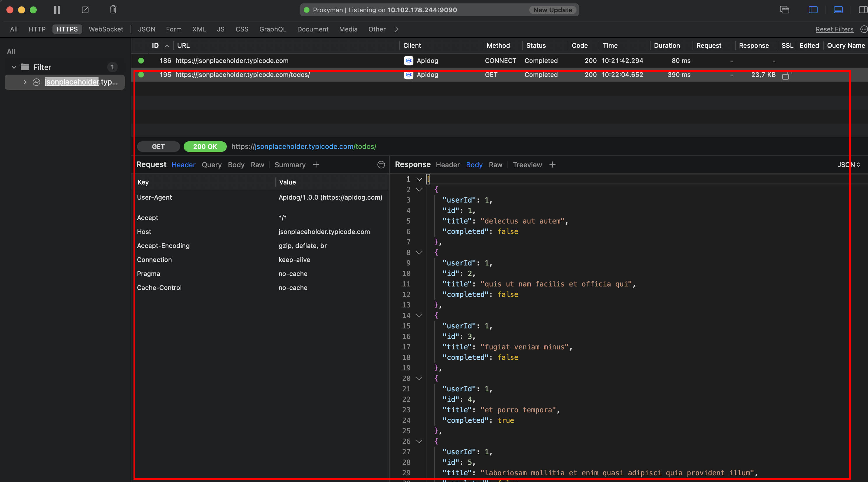This screenshot has width=868, height=482.
Task: Click the Reset Filters link
Action: click(x=834, y=29)
